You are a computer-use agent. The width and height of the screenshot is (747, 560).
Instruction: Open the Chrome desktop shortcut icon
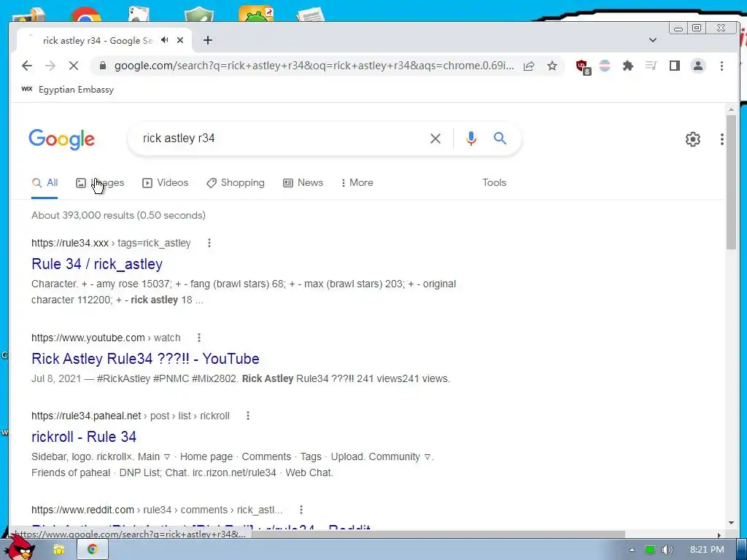click(86, 15)
